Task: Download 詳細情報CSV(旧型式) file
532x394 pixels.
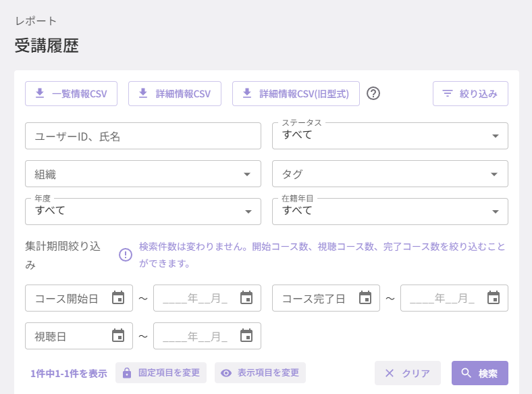Action: coord(296,93)
